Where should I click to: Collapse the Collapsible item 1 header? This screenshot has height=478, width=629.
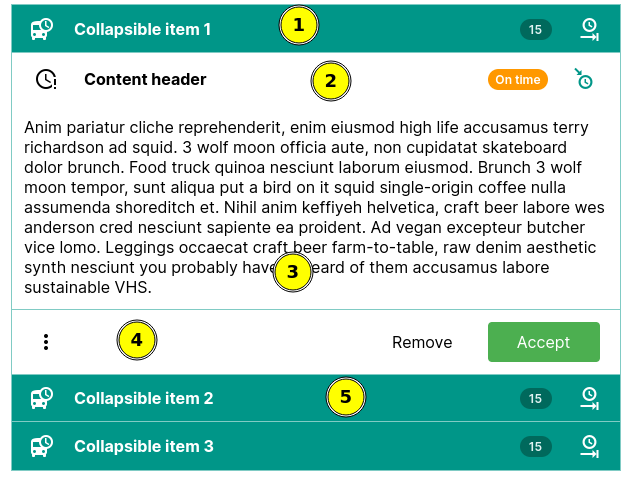[x=143, y=29]
